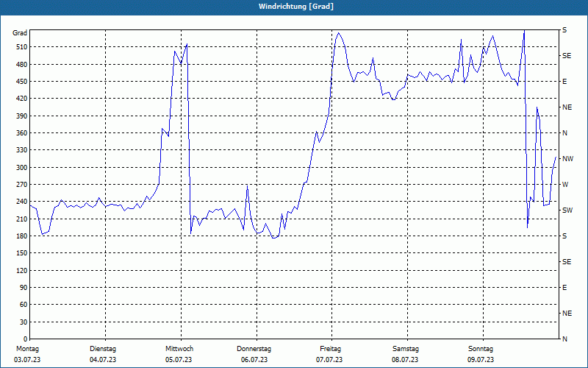Pick the date 03.07.23
The height and width of the screenshot is (368, 588).
coord(27,360)
